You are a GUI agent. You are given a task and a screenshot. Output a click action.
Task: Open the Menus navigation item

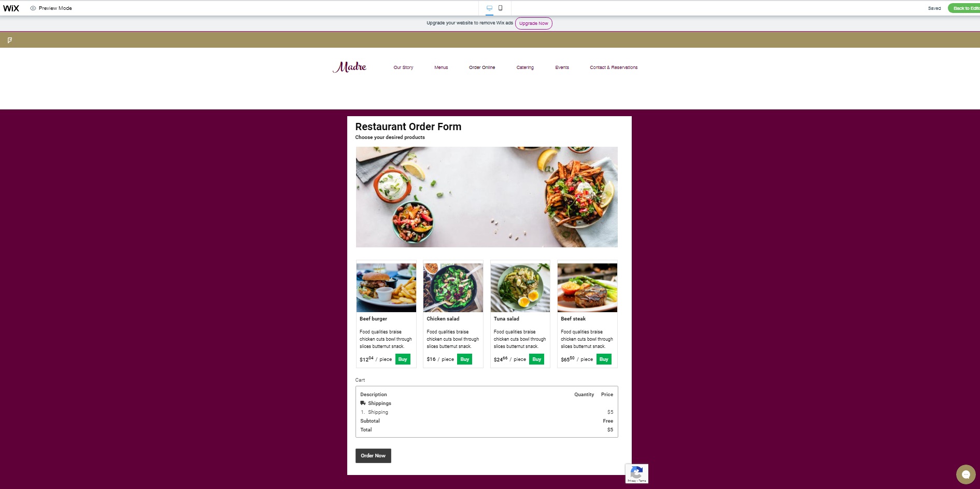[441, 67]
